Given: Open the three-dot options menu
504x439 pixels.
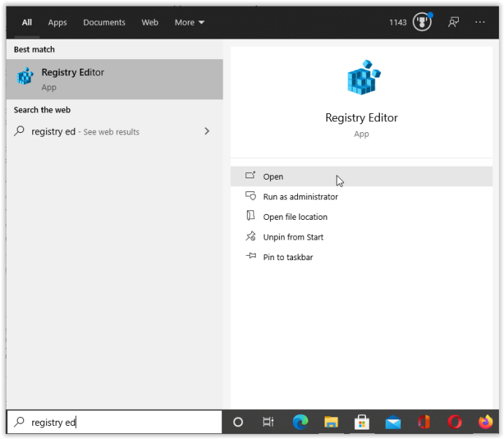Looking at the screenshot, I should [x=480, y=22].
